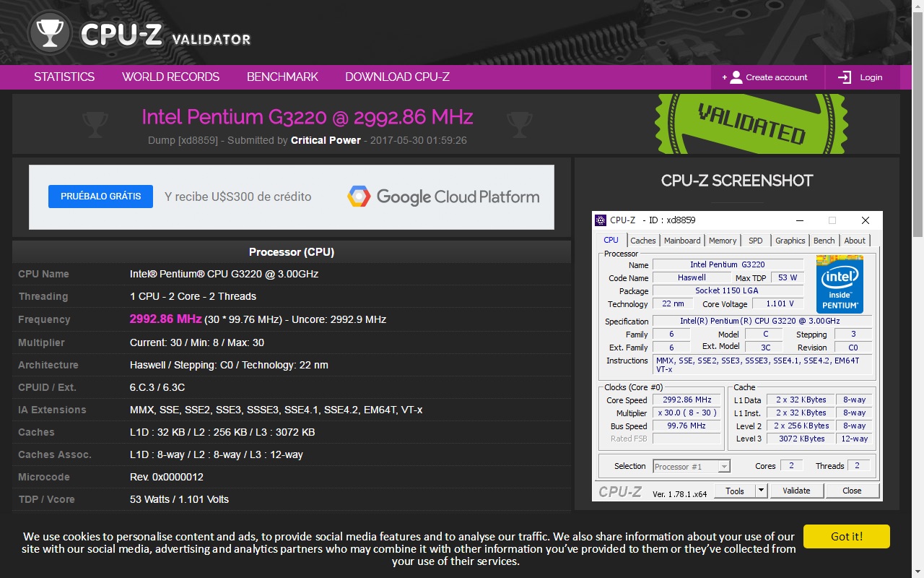Switch to the Caches tab
Viewport: 924px width, 578px height.
click(x=643, y=241)
